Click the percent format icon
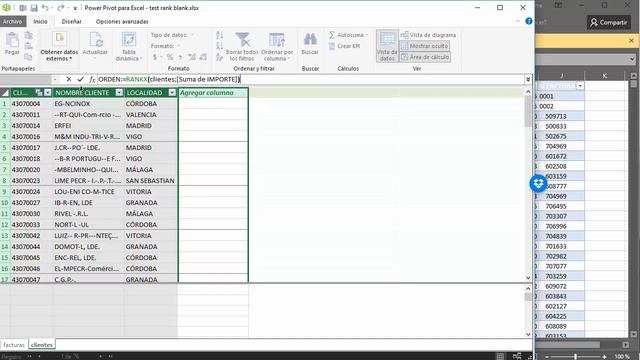Viewport: 640px width, 360px height. click(x=170, y=57)
